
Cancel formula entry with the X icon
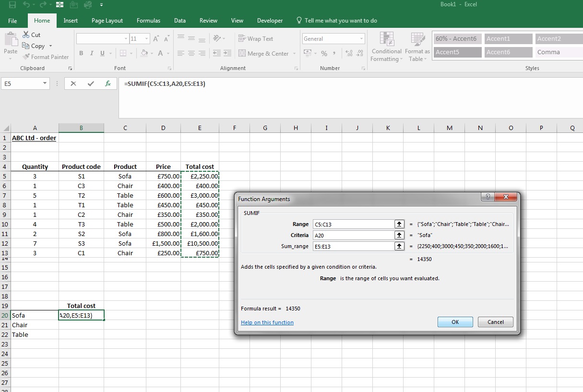(73, 83)
